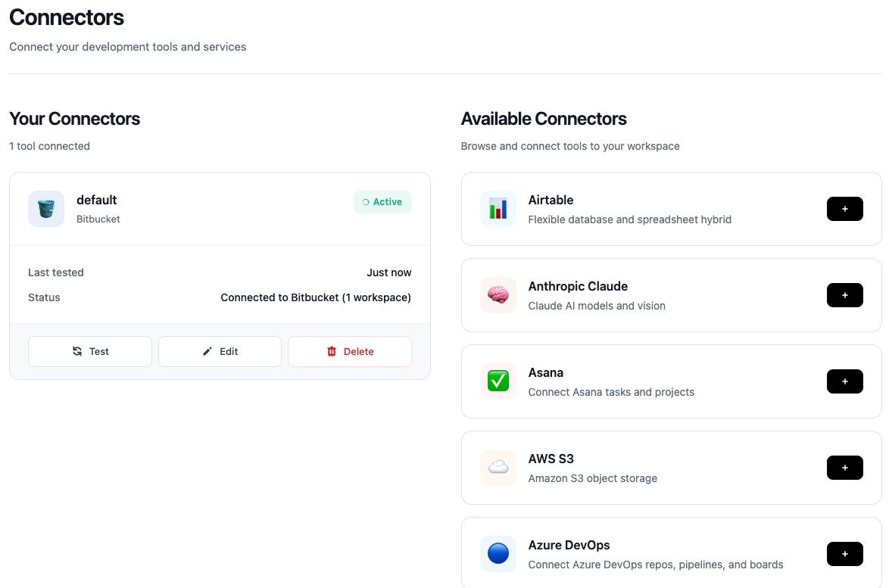Screen dimensions: 889x588
Task: Click the Edit pencil icon
Action: point(207,351)
